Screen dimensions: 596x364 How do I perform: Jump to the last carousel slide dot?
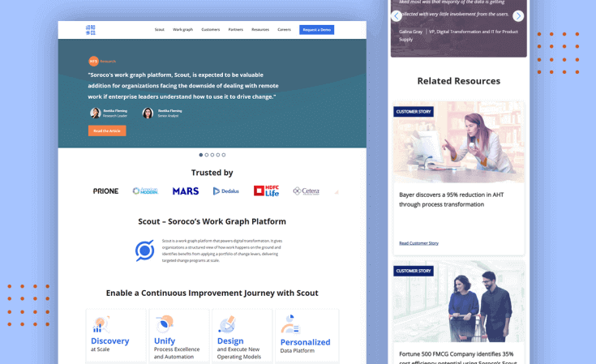(x=224, y=155)
